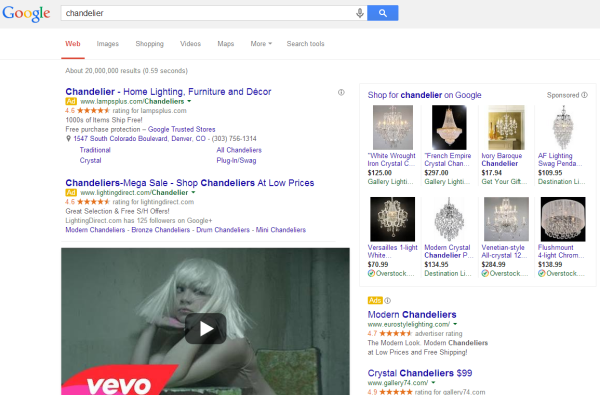This screenshot has width=600, height=395.
Task: Switch to the Shopping tab
Action: (149, 44)
